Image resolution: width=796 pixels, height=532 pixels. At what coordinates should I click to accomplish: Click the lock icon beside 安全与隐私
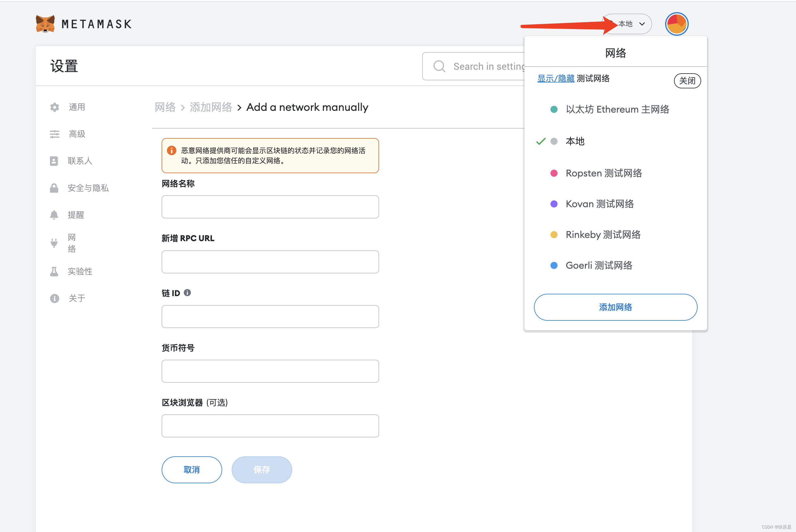(x=54, y=188)
